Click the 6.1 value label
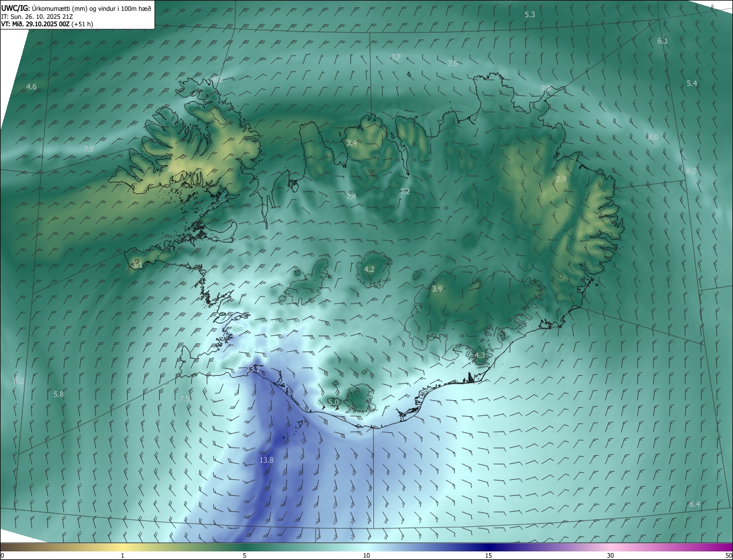Image resolution: width=733 pixels, height=560 pixels. pyautogui.click(x=663, y=41)
